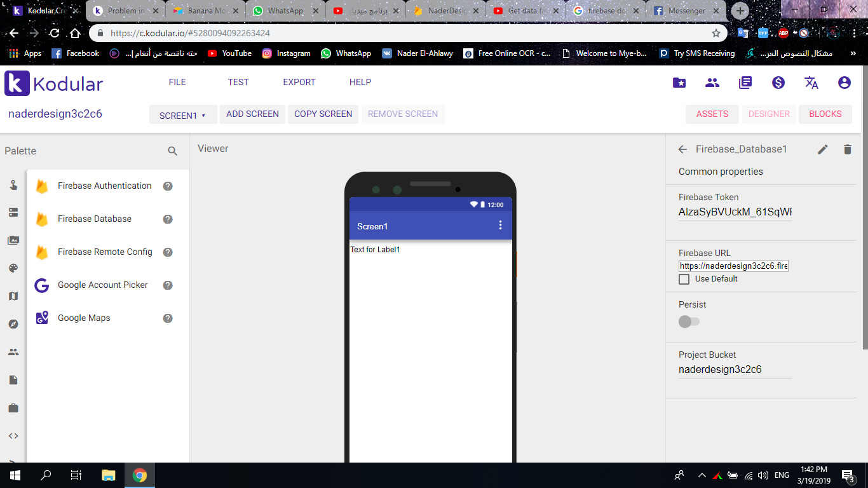The image size is (868, 488).
Task: Show help for Google Account Picker
Action: point(168,285)
